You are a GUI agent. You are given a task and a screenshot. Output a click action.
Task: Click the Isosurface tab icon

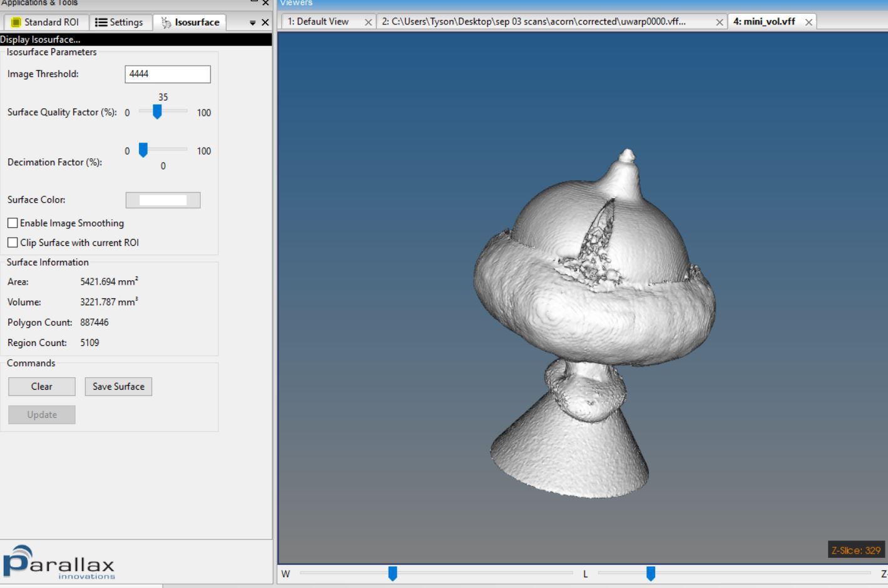pyautogui.click(x=166, y=23)
